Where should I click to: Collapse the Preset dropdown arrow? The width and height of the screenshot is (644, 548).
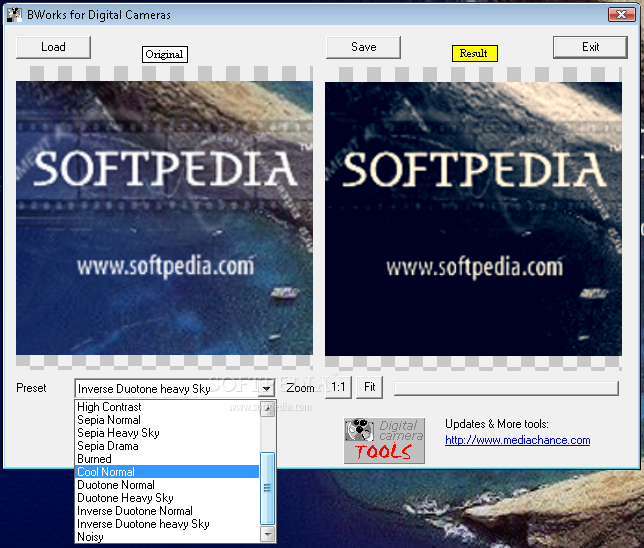(267, 388)
